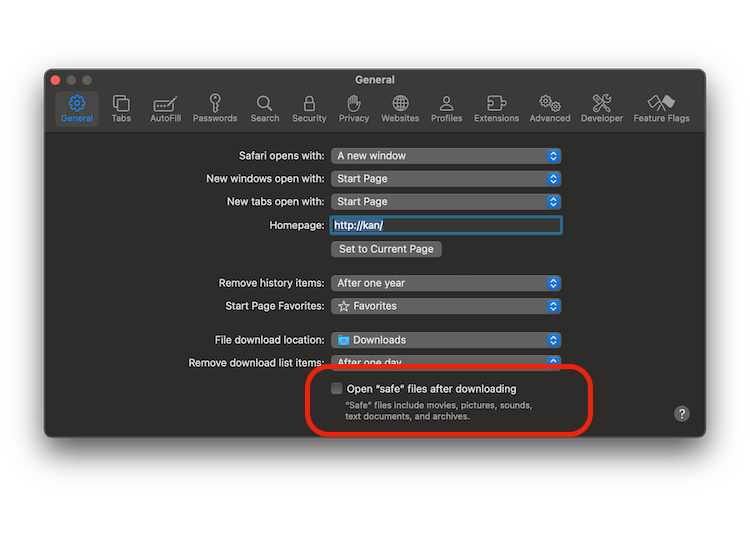Viewport: 750px width, 535px height.
Task: Open the File download location dropdown
Action: click(446, 340)
